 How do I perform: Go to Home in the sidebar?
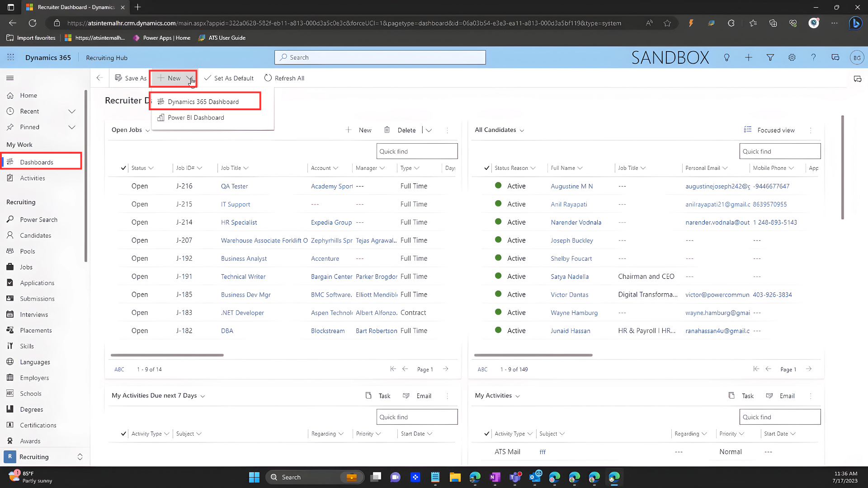(x=28, y=95)
